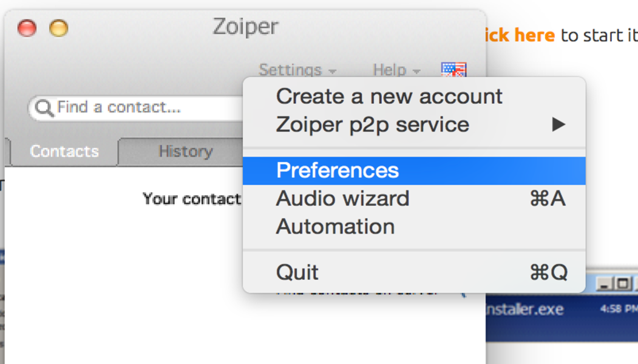Screen dimensions: 638x364
Task: Click the magnifier icon in the contact search
Action: click(x=44, y=108)
